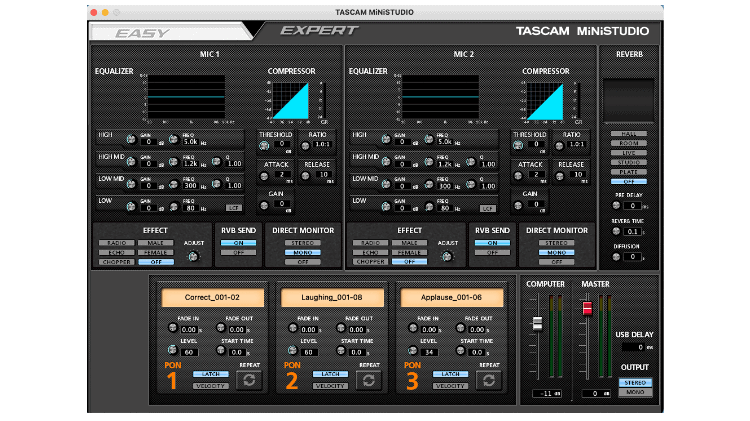Enable MIC 2 RVB SEND ON
750x421 pixels.
click(x=492, y=243)
